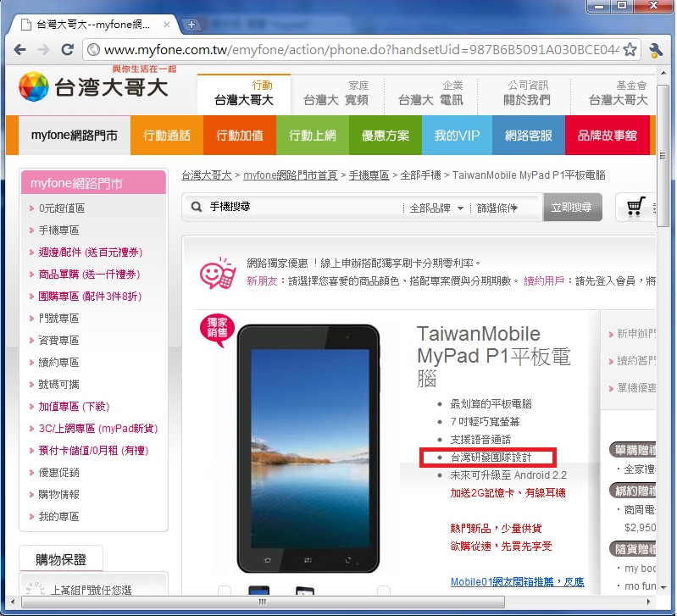This screenshot has height=616, width=677.
Task: Select the 基金會 台灣大哥大 tab
Action: click(619, 94)
